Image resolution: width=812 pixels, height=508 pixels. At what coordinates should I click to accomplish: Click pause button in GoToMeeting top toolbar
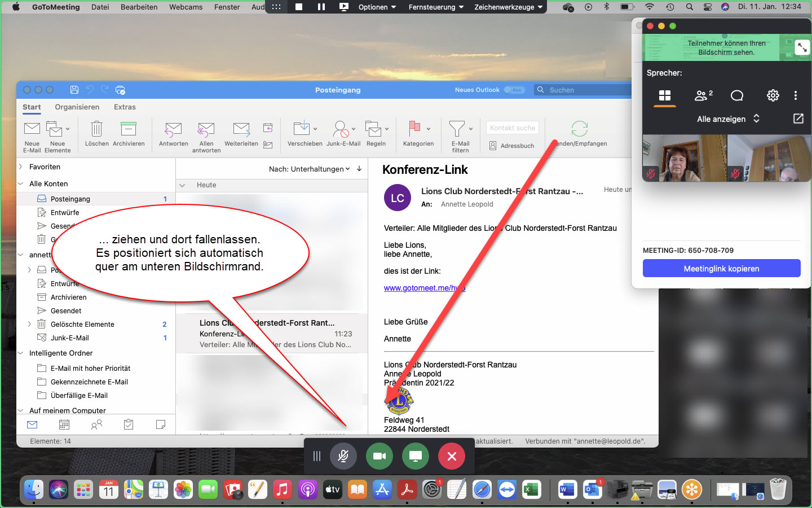[321, 7]
